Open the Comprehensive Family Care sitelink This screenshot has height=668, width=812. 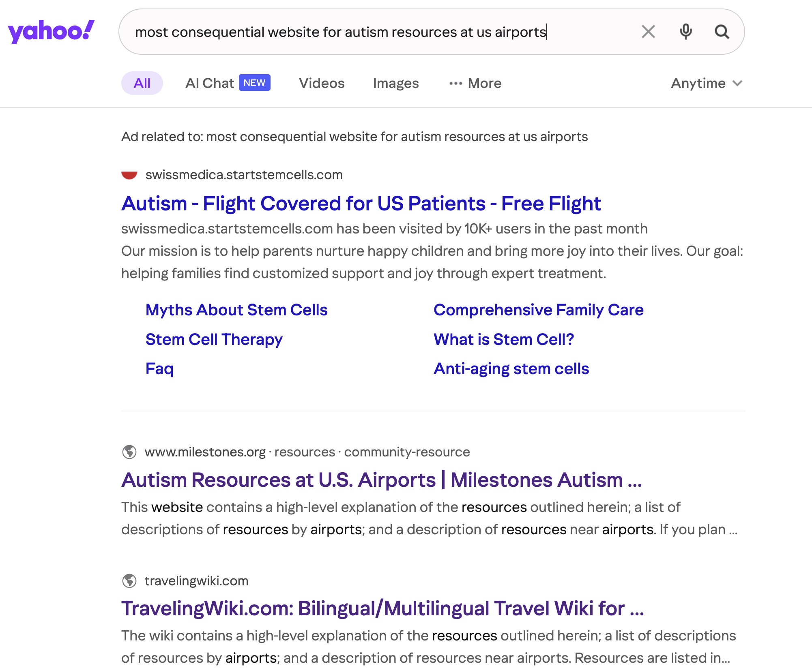click(538, 310)
